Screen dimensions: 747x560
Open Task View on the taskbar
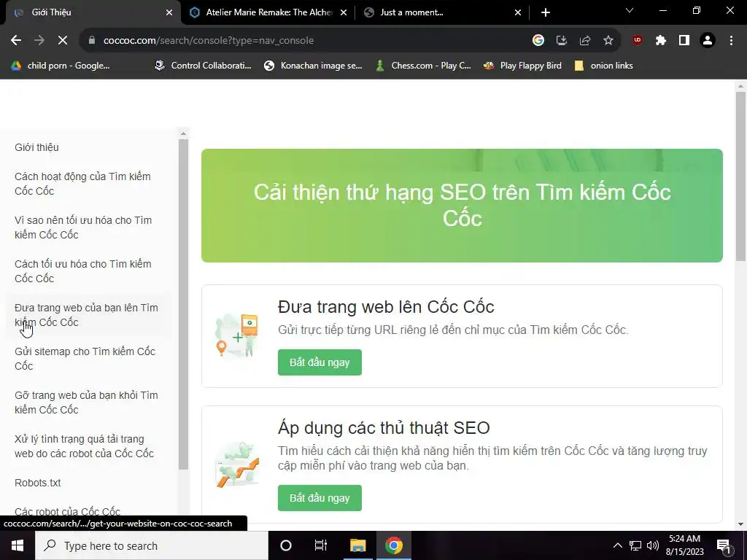[321, 545]
